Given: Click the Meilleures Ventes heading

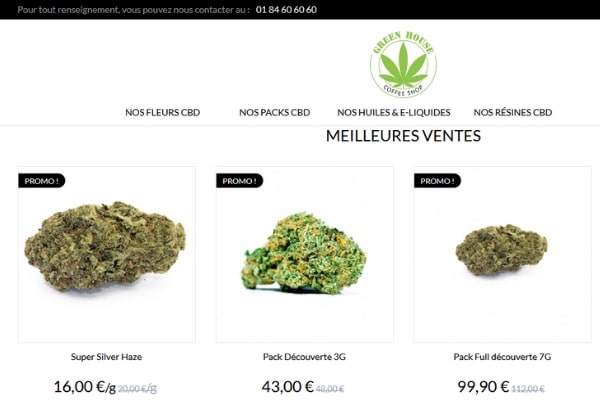Looking at the screenshot, I should [403, 136].
